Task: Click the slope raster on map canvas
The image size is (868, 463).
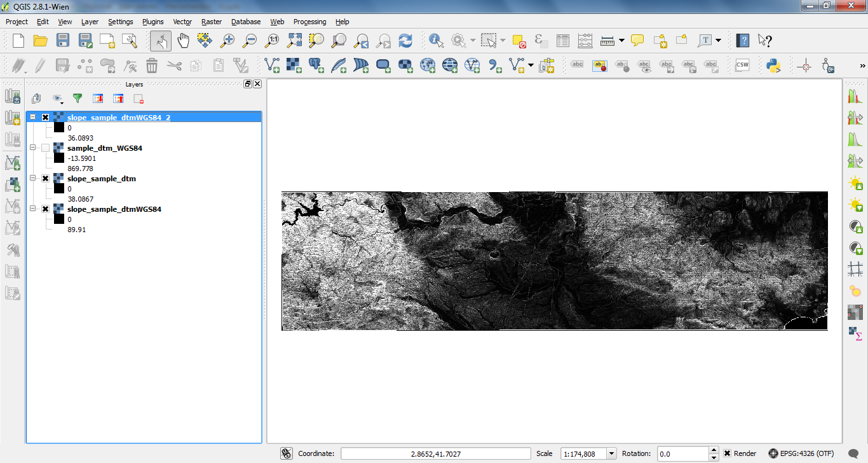Action: coord(554,261)
